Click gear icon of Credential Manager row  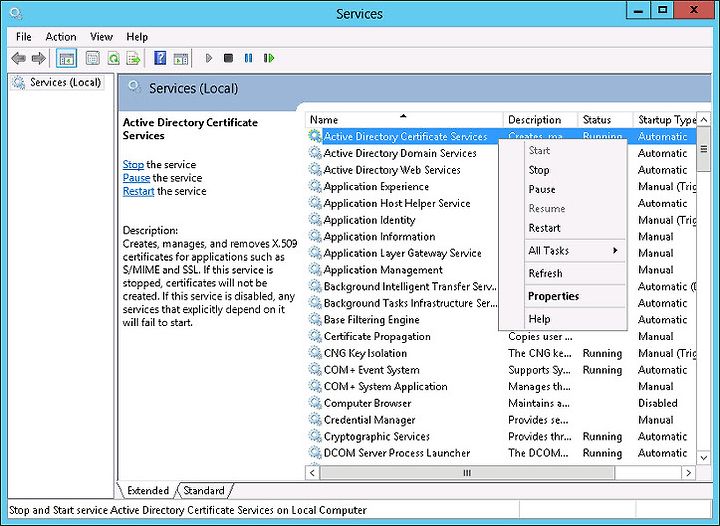[x=315, y=420]
